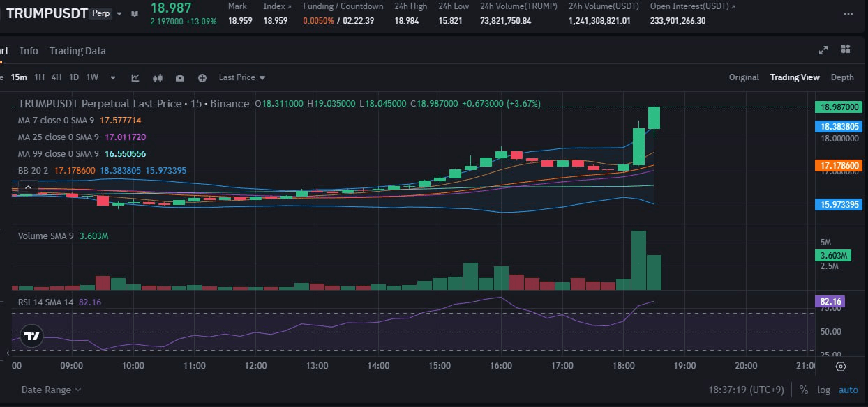
Task: Toggle percent scale mode
Action: tap(804, 390)
